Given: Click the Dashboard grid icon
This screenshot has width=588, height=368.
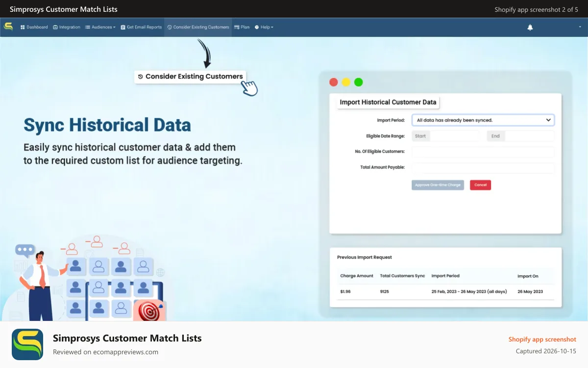Looking at the screenshot, I should tap(23, 27).
